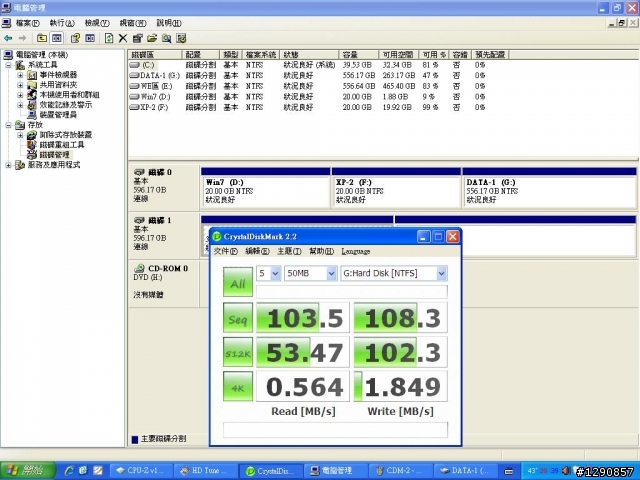Toggle the Show/Hide Console Tree toolbar icon
The image size is (640, 480).
pos(57,38)
